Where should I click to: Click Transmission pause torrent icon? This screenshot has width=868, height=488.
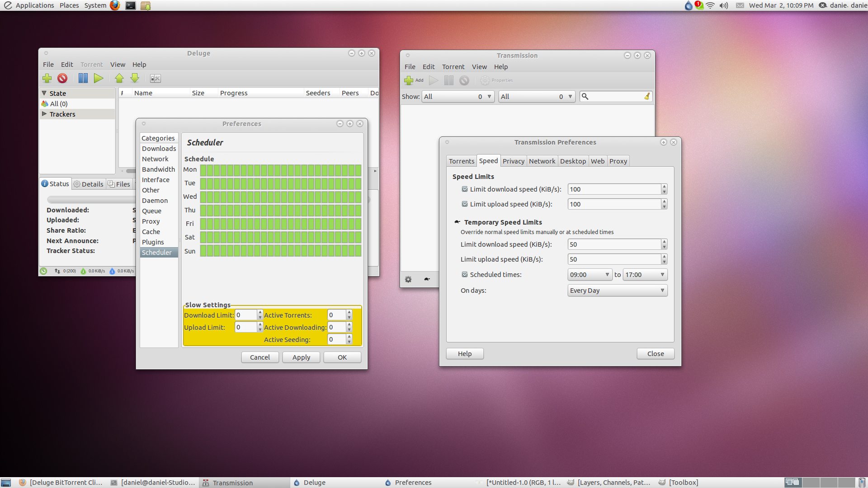tap(449, 80)
